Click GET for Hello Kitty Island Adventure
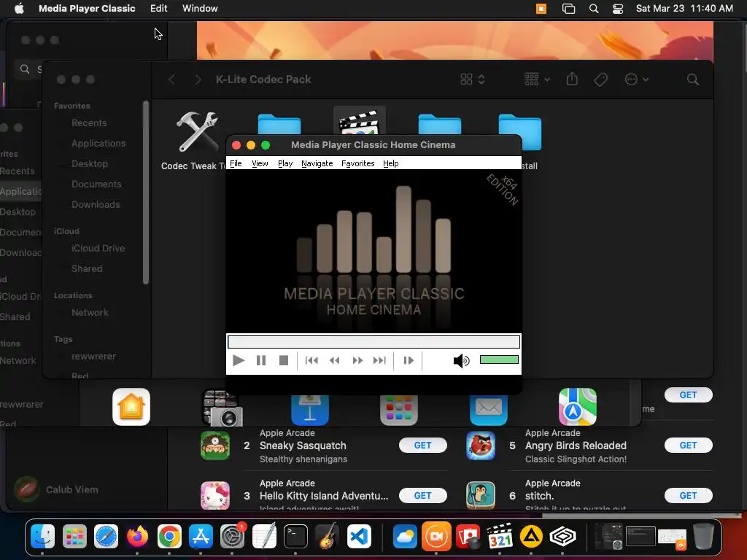The image size is (747, 560). (x=422, y=496)
